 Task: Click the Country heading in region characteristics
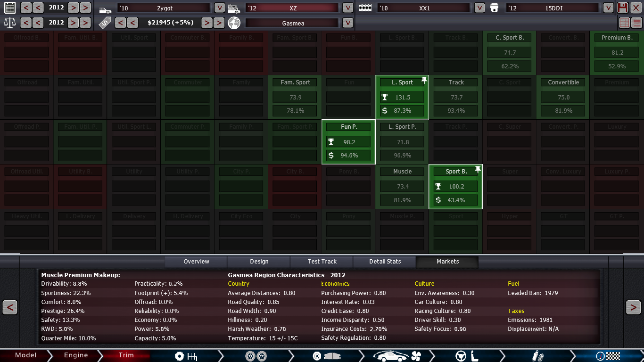[239, 284]
